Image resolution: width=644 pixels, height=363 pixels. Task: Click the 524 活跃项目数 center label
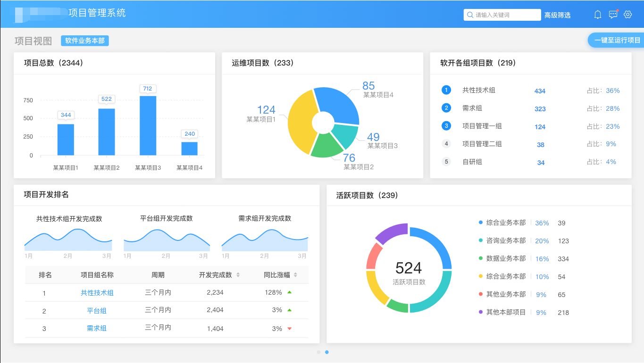point(409,272)
